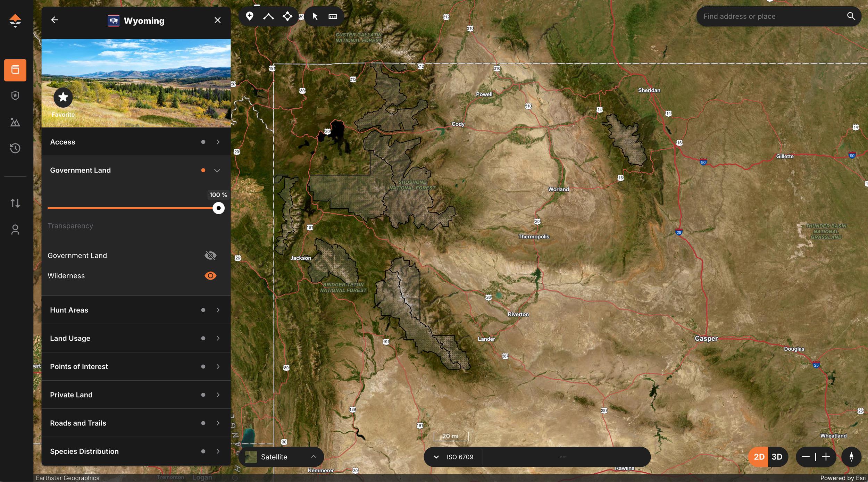
Task: Switch to the cursor select tool
Action: [x=315, y=16]
